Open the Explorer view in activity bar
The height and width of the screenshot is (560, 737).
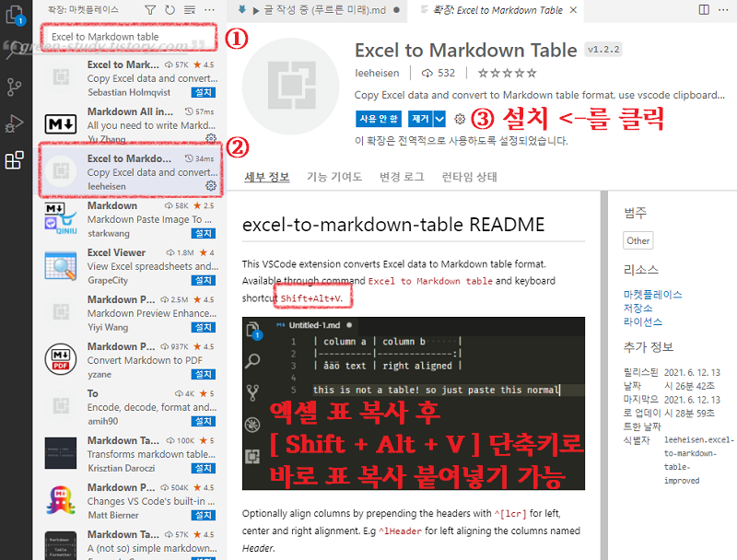15,15
